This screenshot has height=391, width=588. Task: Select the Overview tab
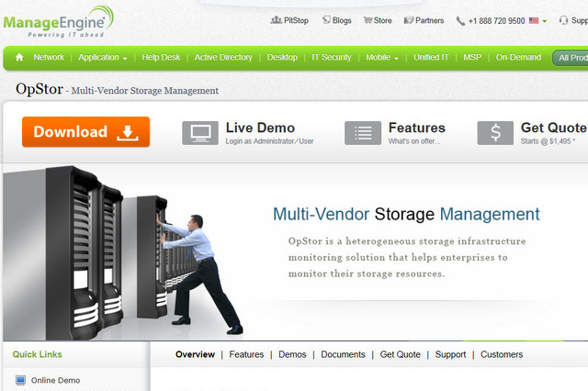(195, 354)
